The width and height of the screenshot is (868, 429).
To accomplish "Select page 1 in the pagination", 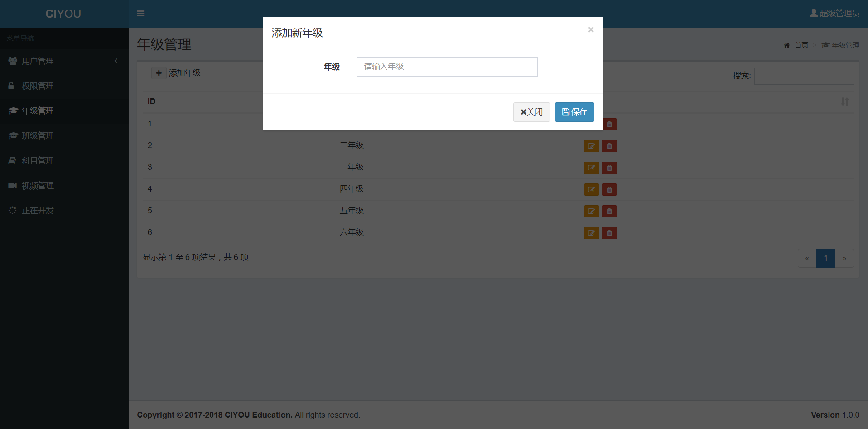I will pyautogui.click(x=826, y=258).
